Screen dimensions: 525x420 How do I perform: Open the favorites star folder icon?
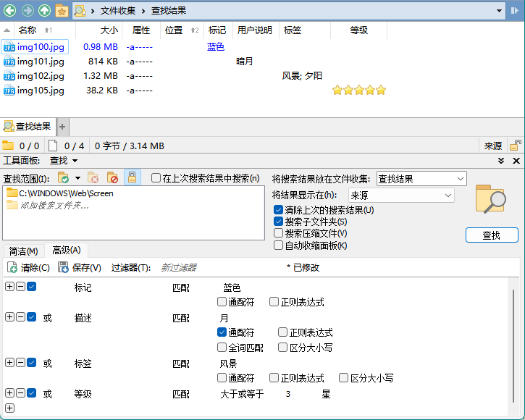click(62, 11)
